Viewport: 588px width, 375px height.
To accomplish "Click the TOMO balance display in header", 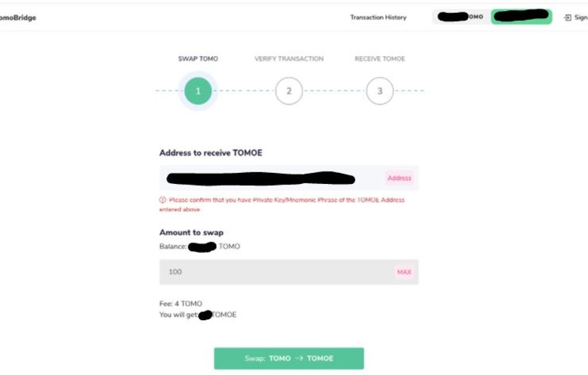I will (x=461, y=17).
